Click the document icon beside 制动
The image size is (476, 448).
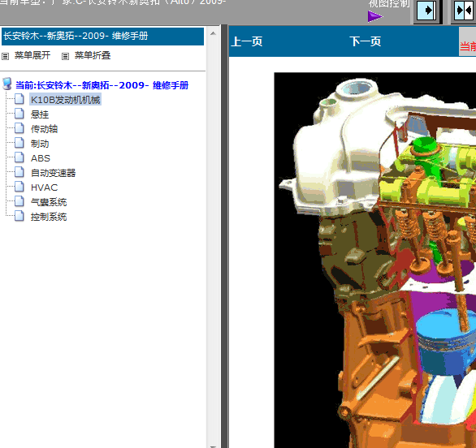click(x=19, y=143)
